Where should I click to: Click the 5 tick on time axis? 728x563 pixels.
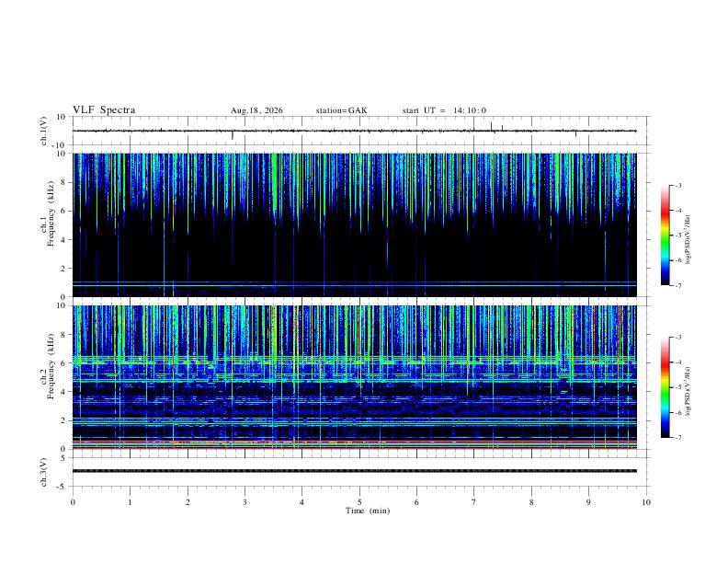pos(359,502)
